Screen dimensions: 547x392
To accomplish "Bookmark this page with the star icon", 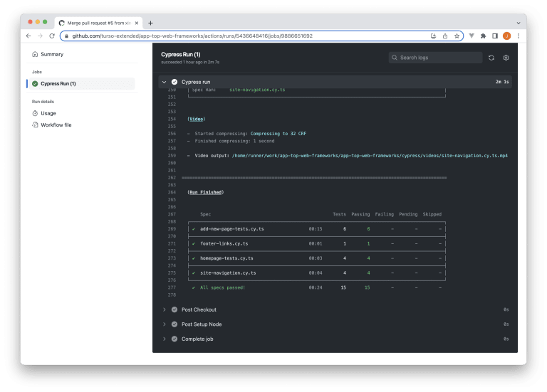I will point(457,36).
